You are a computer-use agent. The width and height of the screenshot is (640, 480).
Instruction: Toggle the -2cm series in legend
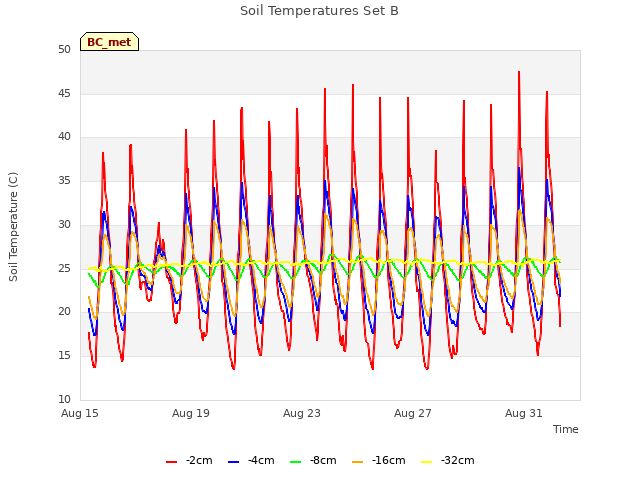[x=189, y=461]
